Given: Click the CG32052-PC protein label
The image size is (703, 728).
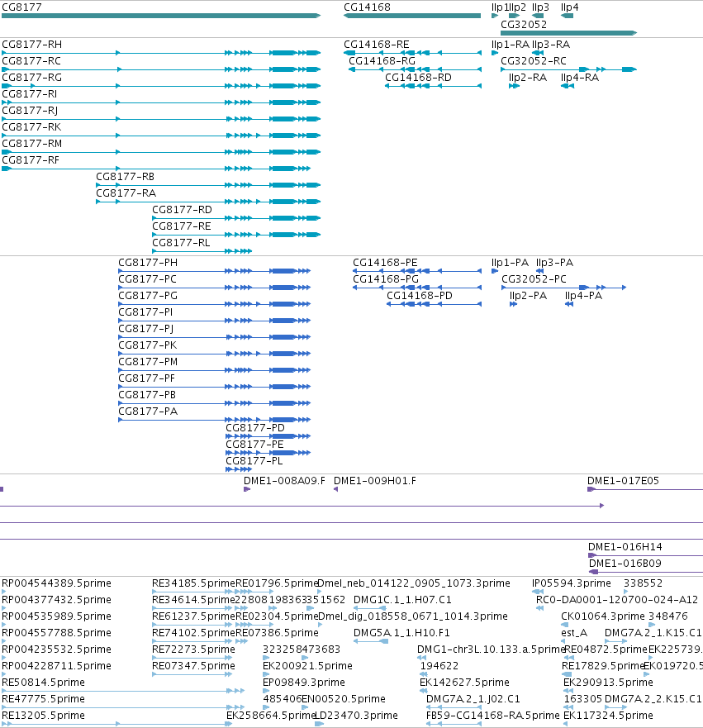Looking at the screenshot, I should 534,279.
